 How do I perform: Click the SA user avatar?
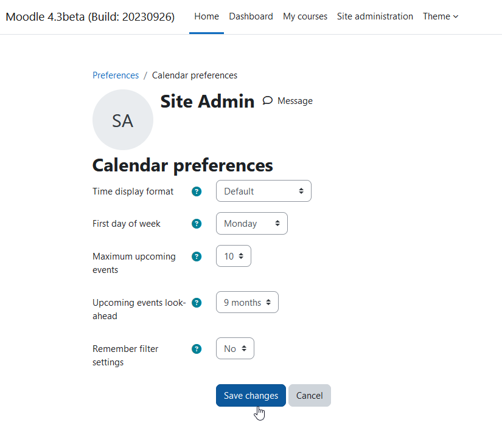click(x=123, y=120)
